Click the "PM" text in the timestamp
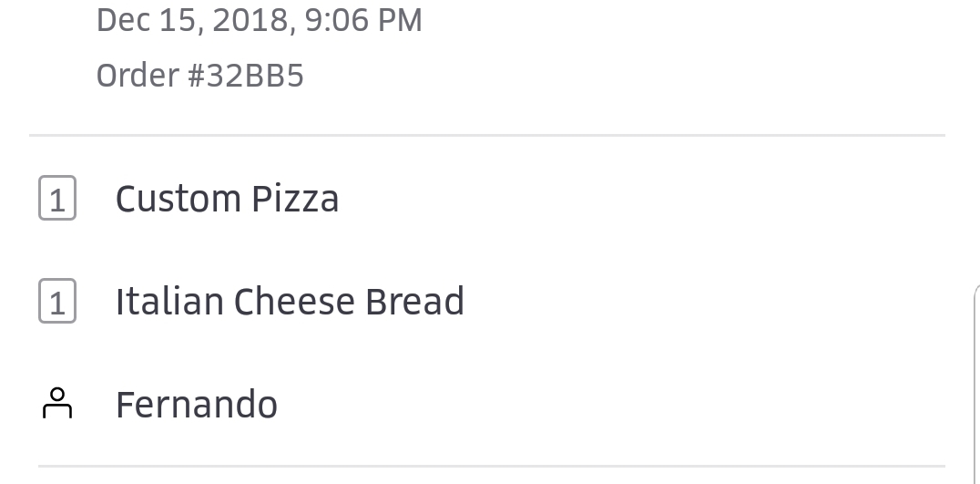 click(x=399, y=20)
